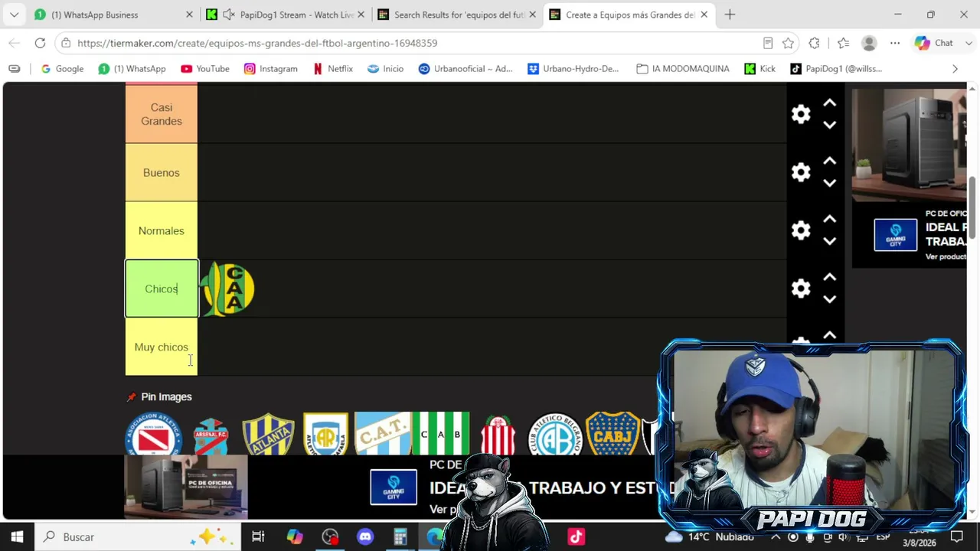Pick the Atlético Rafaela crest
This screenshot has width=980, height=551.
[x=325, y=434]
